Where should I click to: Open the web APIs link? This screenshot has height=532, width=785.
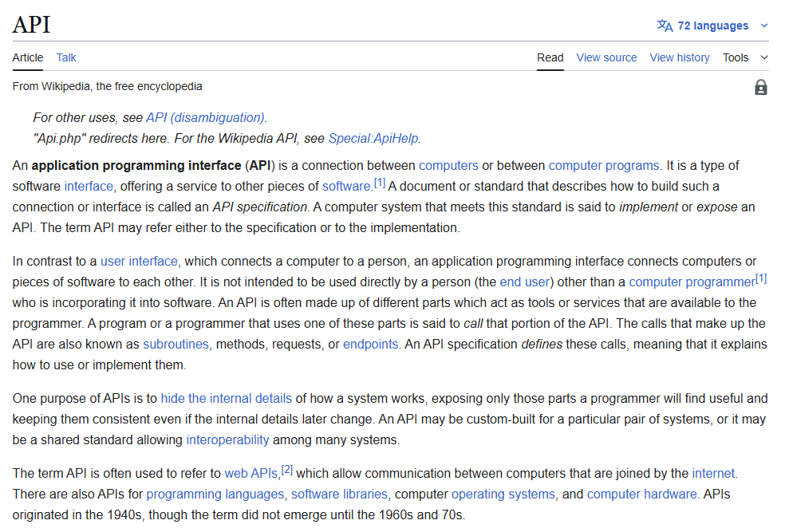tap(250, 474)
